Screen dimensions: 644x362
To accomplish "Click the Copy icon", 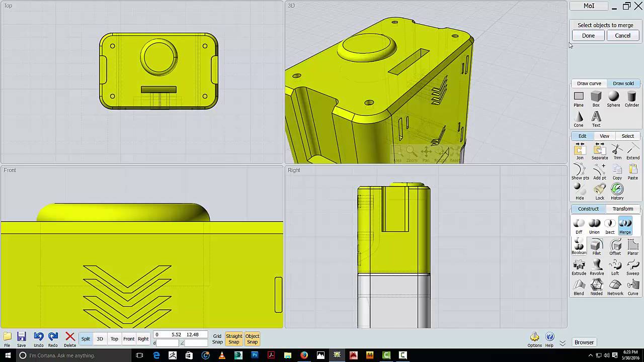I will [x=617, y=171].
